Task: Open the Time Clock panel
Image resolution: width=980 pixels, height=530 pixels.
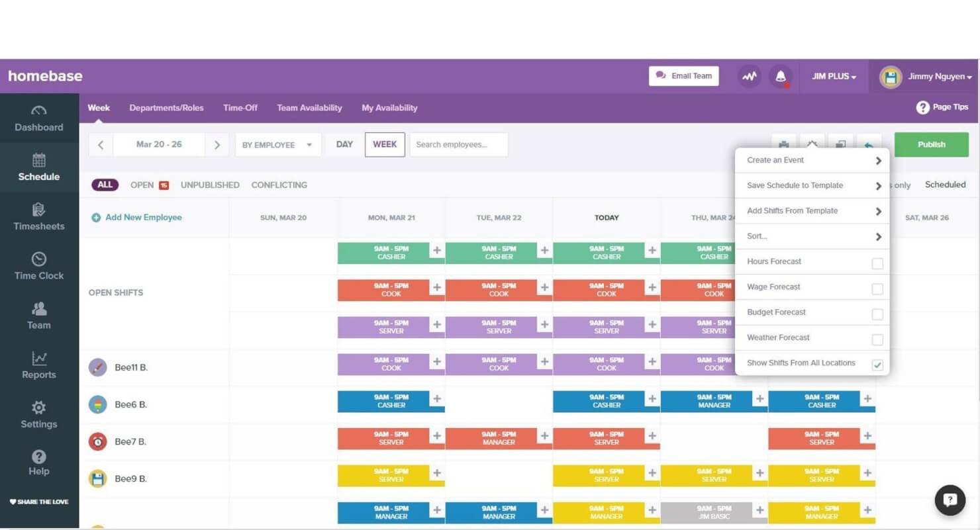Action: click(38, 267)
